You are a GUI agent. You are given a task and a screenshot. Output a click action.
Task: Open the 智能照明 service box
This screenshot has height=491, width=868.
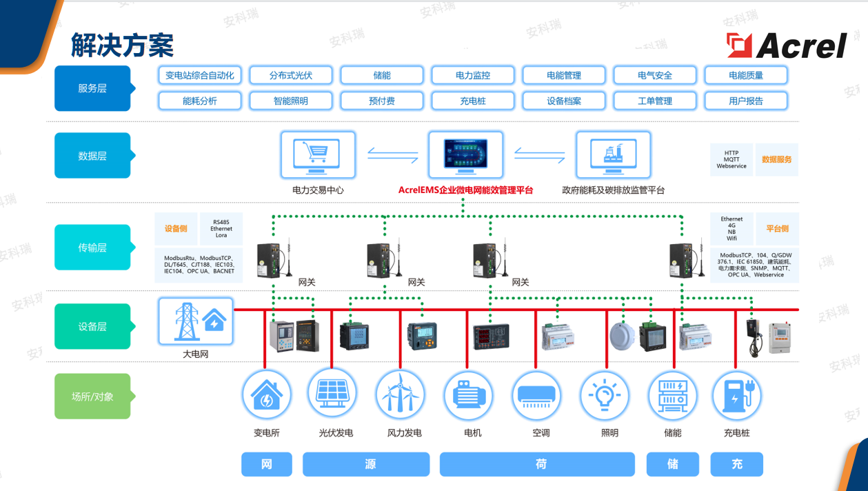(291, 101)
